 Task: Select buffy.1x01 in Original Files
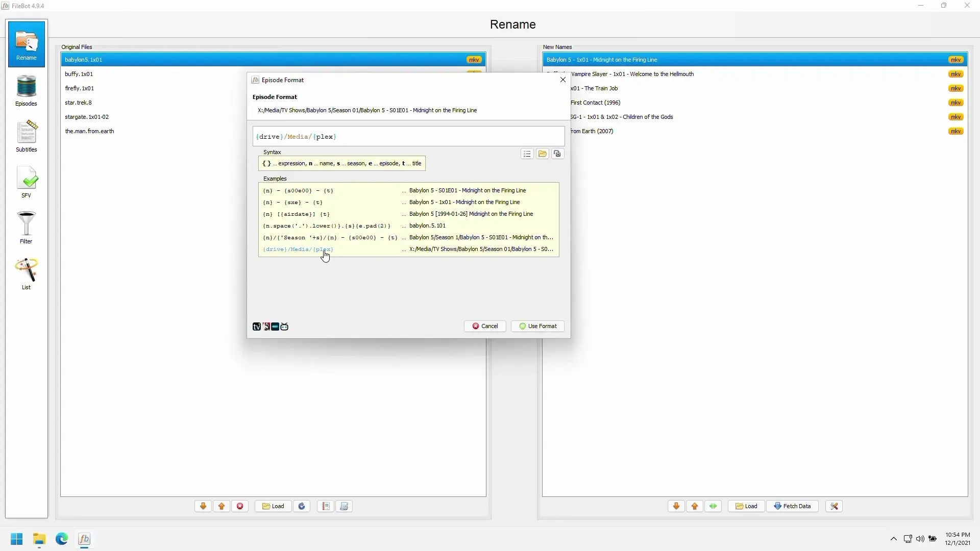79,74
